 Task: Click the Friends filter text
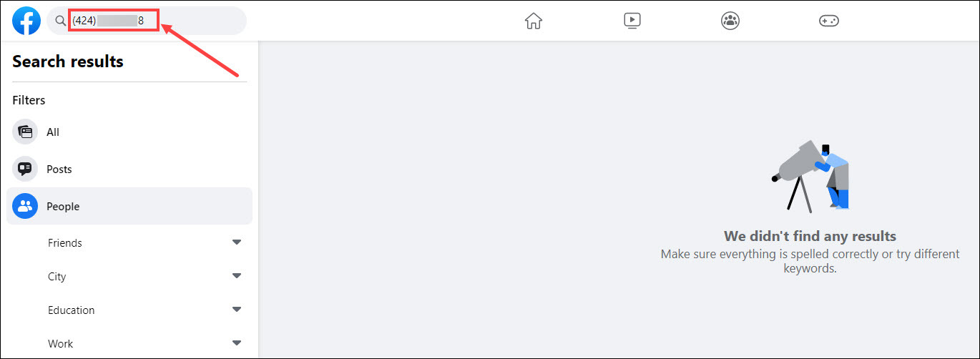[65, 243]
